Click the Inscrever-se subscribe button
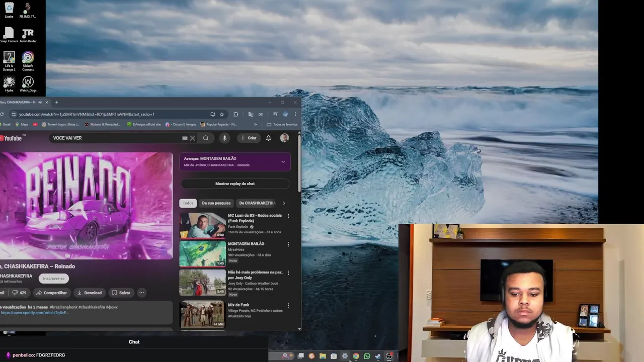Viewport: 644px width, 362px height. [54, 279]
